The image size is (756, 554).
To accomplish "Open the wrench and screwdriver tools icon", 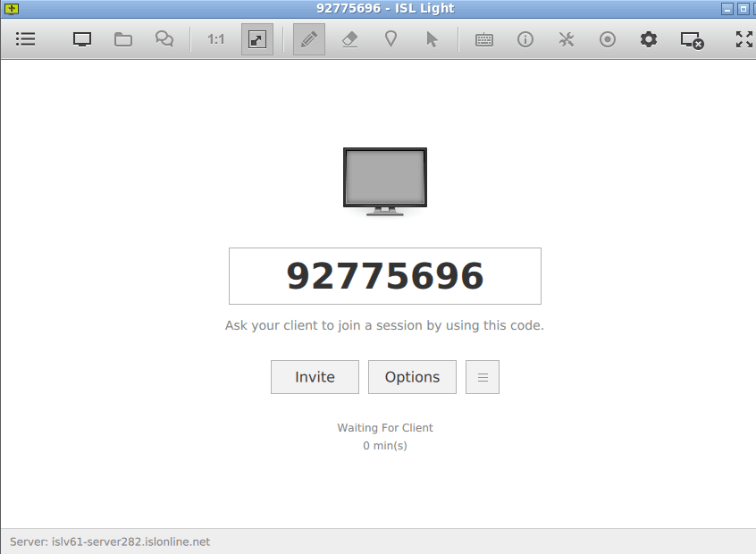I will (567, 39).
